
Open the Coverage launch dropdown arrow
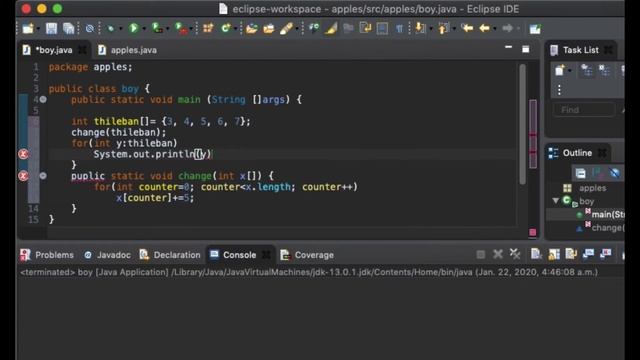(167, 29)
